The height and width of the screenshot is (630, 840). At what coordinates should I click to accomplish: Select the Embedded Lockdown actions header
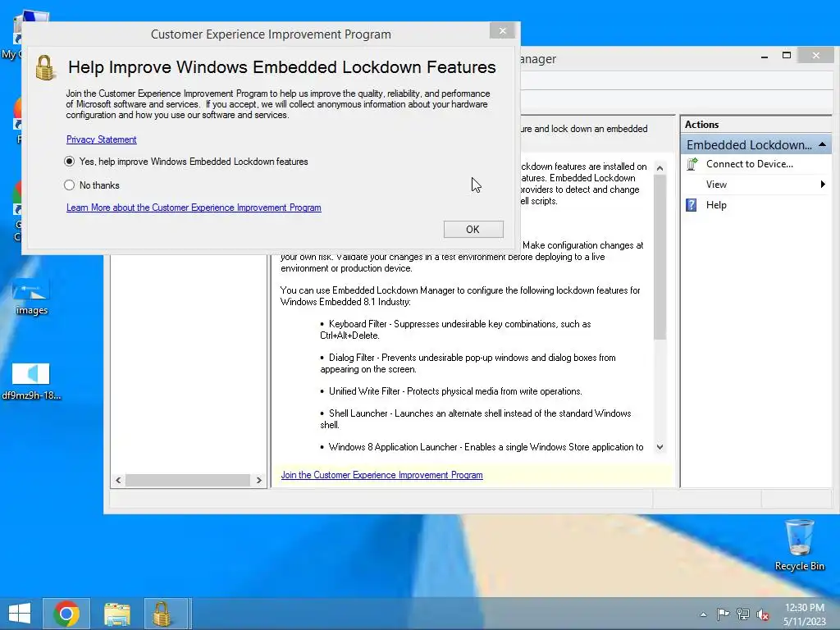pos(756,144)
